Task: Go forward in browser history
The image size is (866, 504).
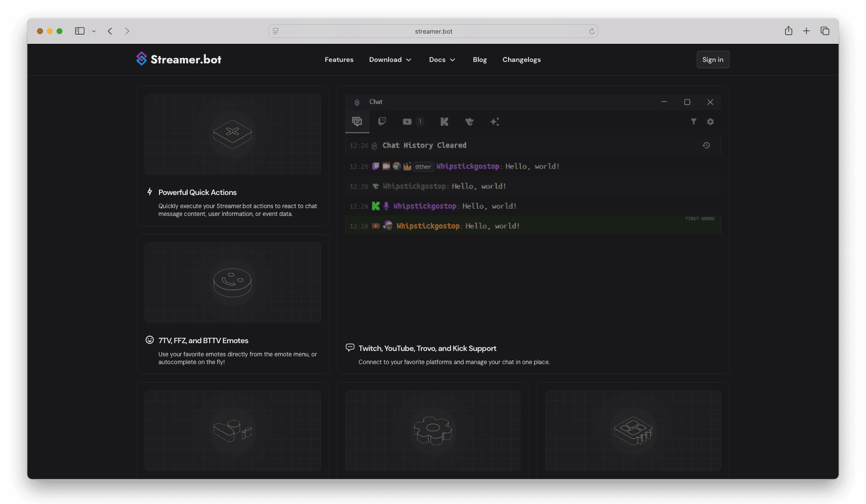Action: click(127, 31)
